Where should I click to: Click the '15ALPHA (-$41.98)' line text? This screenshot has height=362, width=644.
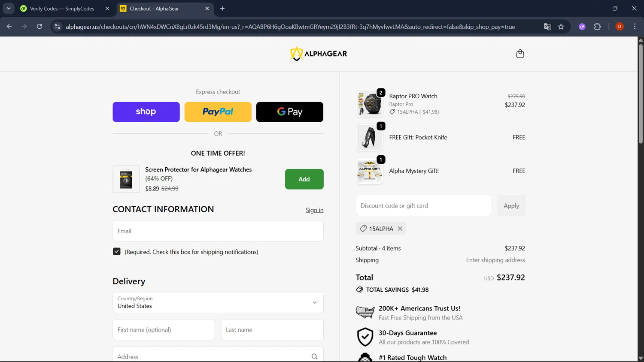(418, 112)
